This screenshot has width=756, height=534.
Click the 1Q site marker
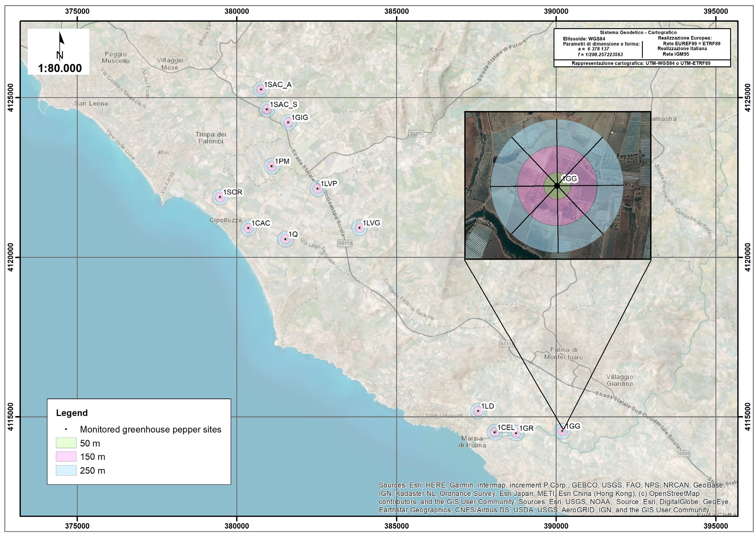tap(285, 239)
